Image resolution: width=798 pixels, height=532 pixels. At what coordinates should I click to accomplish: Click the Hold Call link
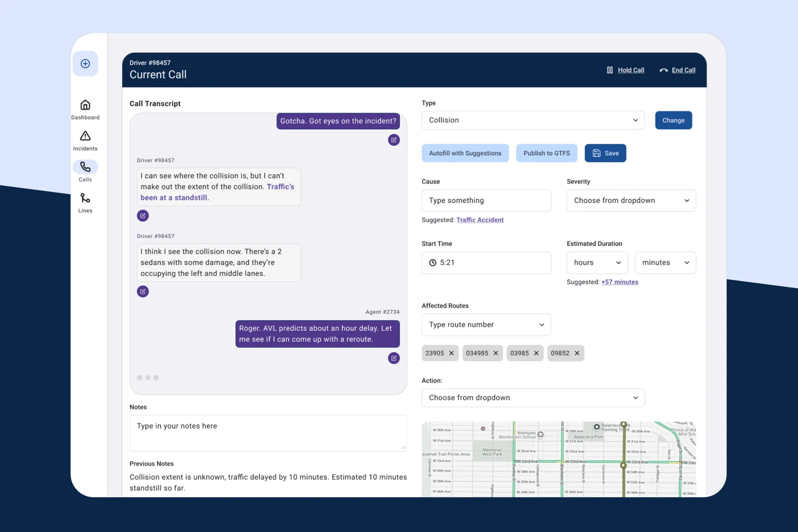[631, 70]
